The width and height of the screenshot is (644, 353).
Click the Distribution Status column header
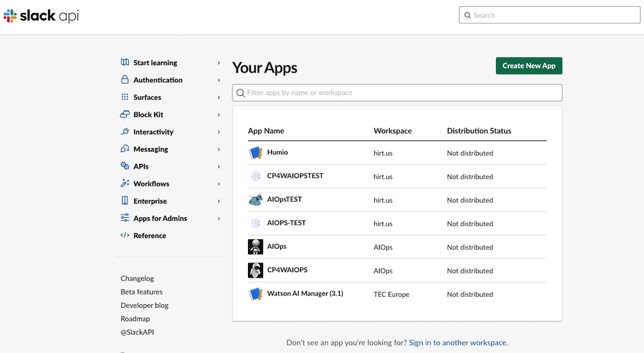480,131
